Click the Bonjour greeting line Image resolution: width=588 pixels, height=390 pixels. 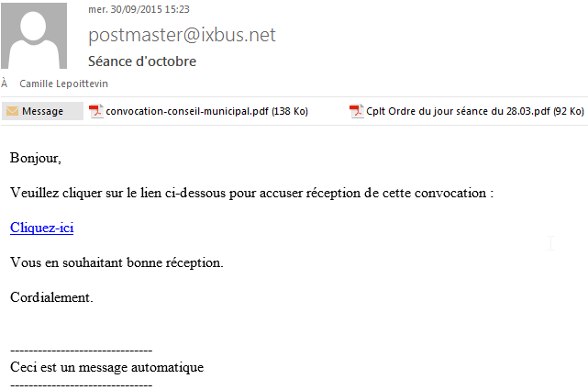pos(36,158)
